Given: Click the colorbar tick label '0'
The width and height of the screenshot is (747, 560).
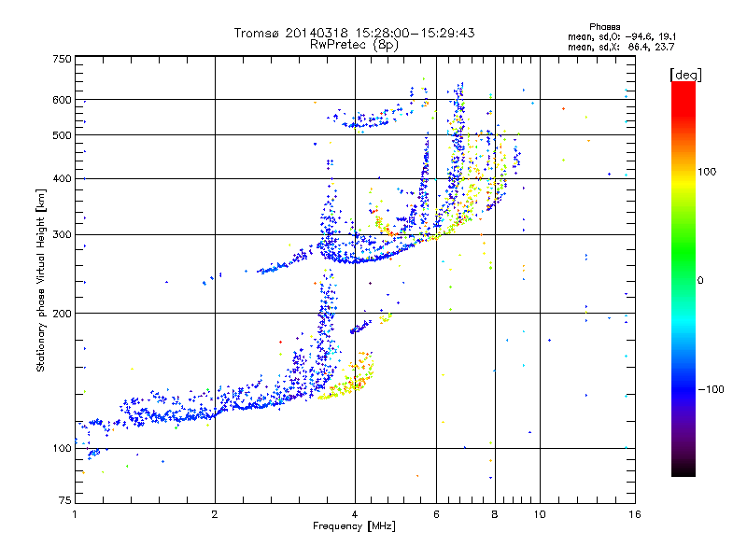Looking at the screenshot, I should tap(700, 281).
